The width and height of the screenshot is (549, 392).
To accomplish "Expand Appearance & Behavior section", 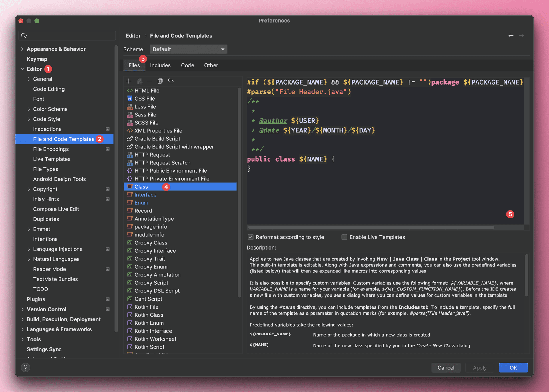I will 23,49.
